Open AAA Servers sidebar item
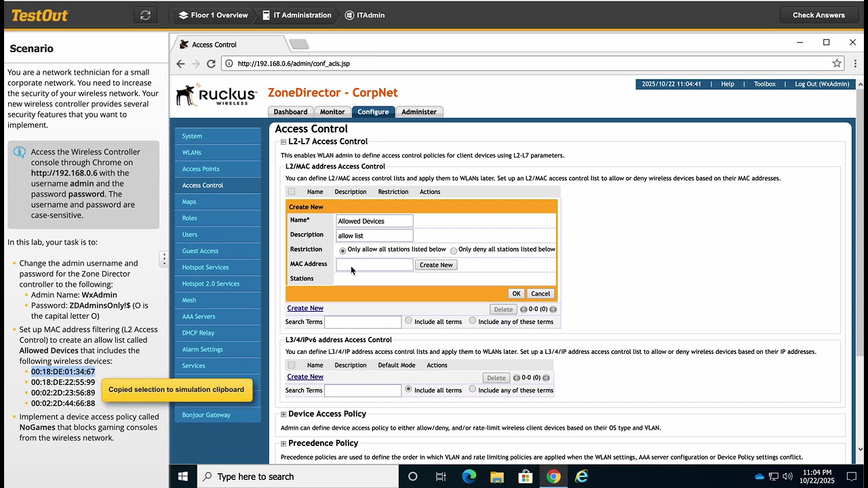The image size is (868, 488). [218, 317]
